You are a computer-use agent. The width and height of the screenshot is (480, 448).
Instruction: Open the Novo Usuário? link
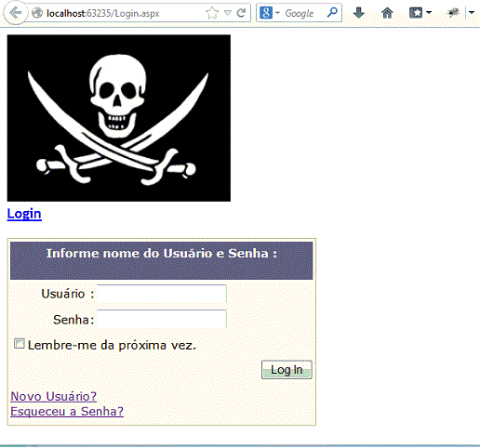[54, 396]
